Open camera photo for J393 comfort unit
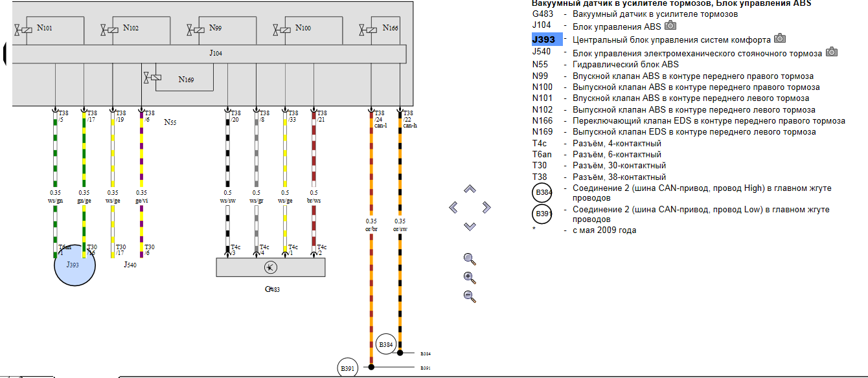Screen dimensions: 868x378 pos(780,38)
